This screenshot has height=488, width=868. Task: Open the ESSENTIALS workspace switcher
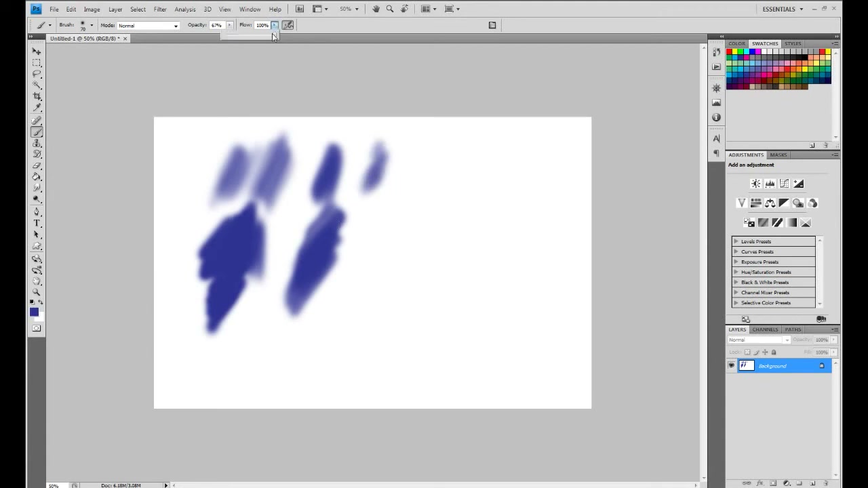(x=783, y=9)
